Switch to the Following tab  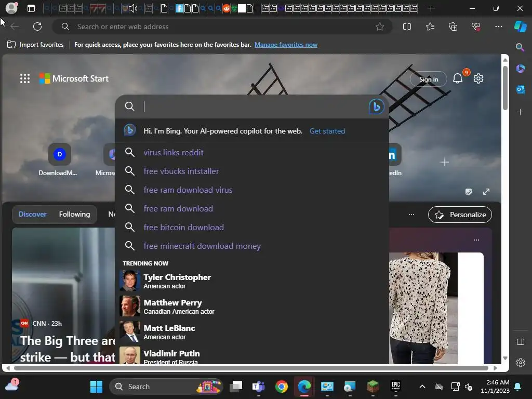pyautogui.click(x=74, y=214)
